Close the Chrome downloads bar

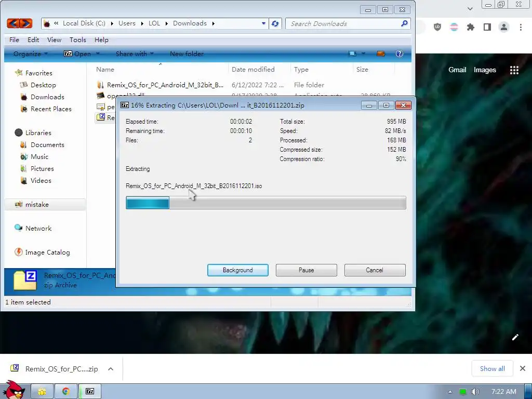click(523, 368)
